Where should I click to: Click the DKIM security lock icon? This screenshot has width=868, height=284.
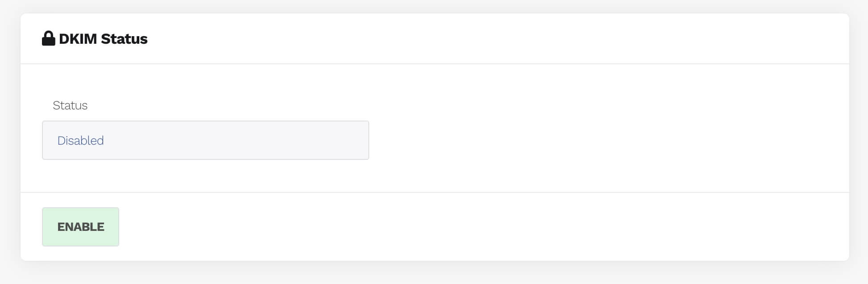(x=48, y=39)
